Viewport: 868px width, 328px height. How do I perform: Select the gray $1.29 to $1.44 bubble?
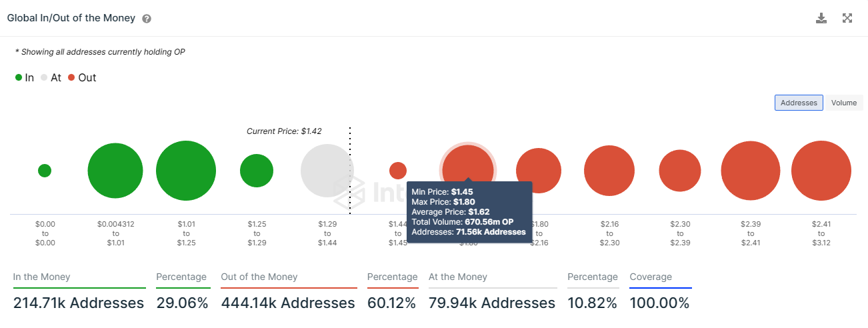pyautogui.click(x=327, y=171)
